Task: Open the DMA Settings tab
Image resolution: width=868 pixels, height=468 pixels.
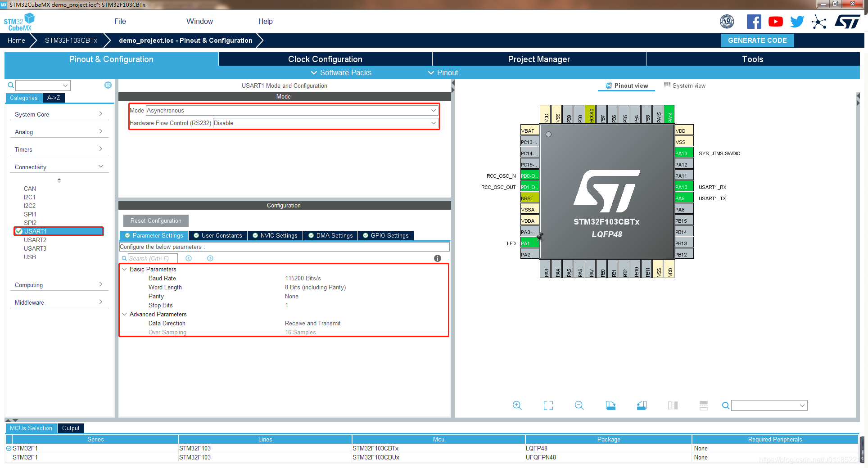Action: point(330,235)
